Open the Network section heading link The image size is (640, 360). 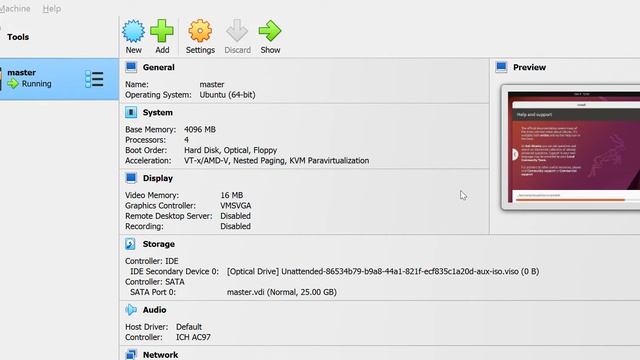point(160,355)
